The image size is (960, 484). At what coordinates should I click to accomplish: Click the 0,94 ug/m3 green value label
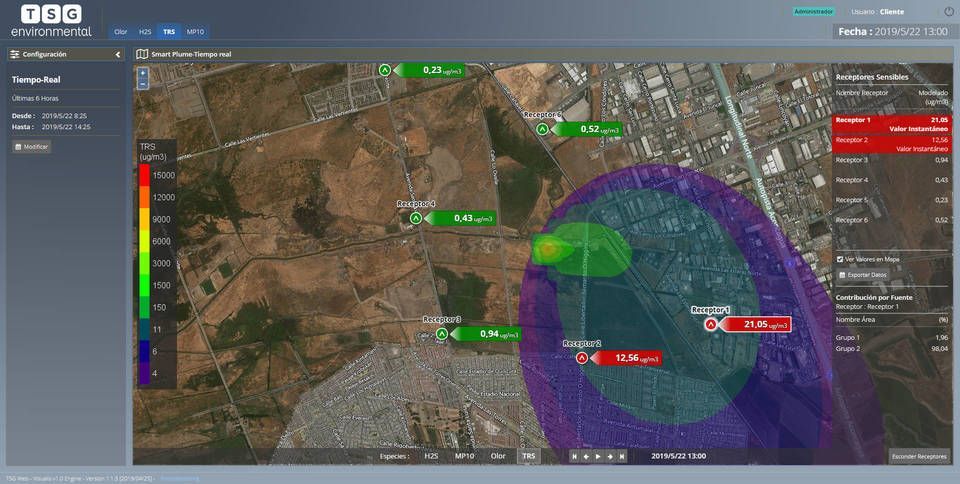[486, 333]
